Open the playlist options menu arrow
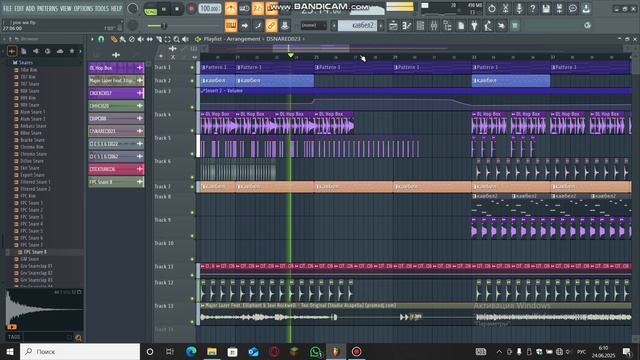This screenshot has width=640, height=360. (x=92, y=39)
